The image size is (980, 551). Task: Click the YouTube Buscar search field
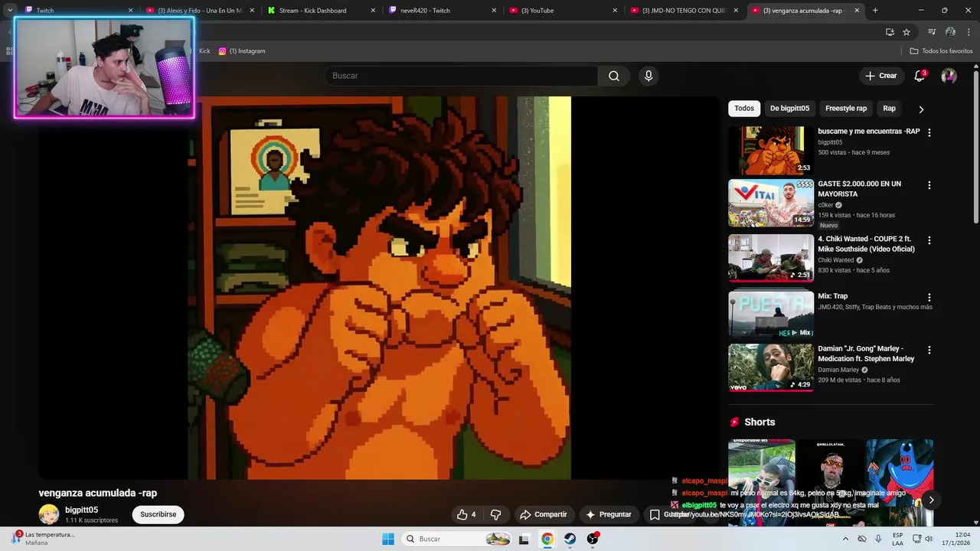pyautogui.click(x=461, y=76)
